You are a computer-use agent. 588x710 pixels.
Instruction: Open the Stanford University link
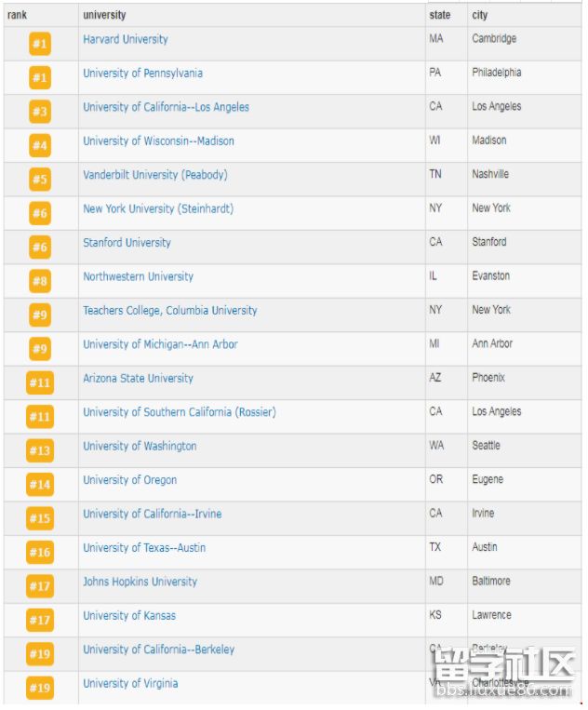(x=127, y=243)
